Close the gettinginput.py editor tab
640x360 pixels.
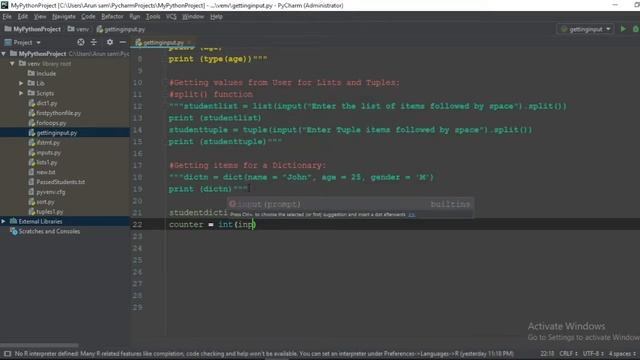[190, 42]
